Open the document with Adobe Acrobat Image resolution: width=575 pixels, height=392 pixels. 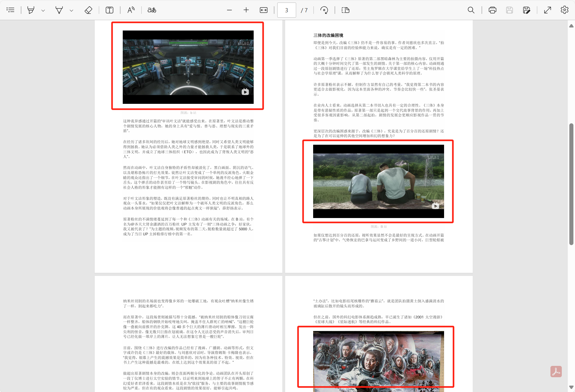point(556,372)
